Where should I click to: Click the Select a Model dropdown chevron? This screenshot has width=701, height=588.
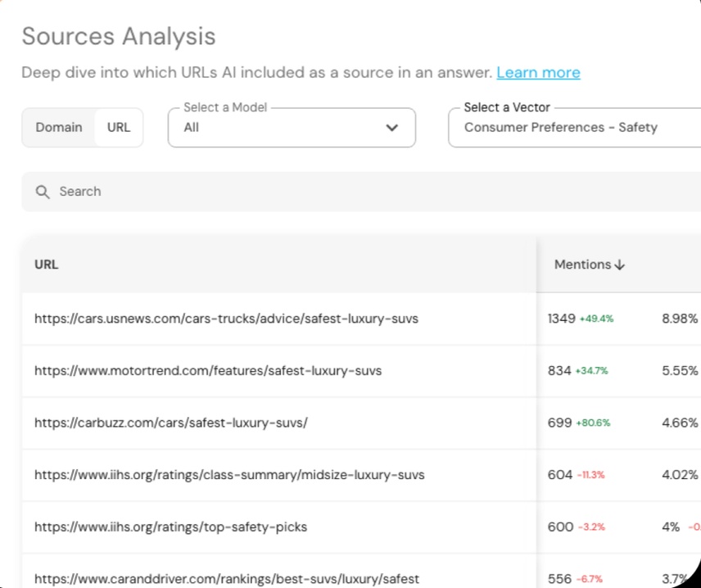[391, 128]
